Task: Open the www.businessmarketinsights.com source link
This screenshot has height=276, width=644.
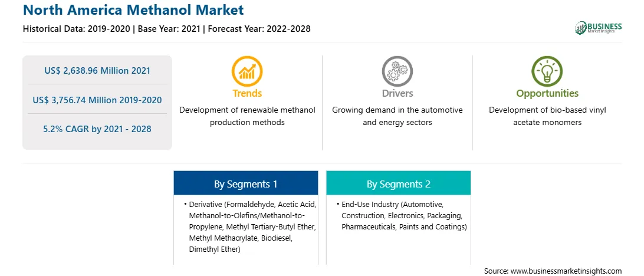Action: click(567, 271)
